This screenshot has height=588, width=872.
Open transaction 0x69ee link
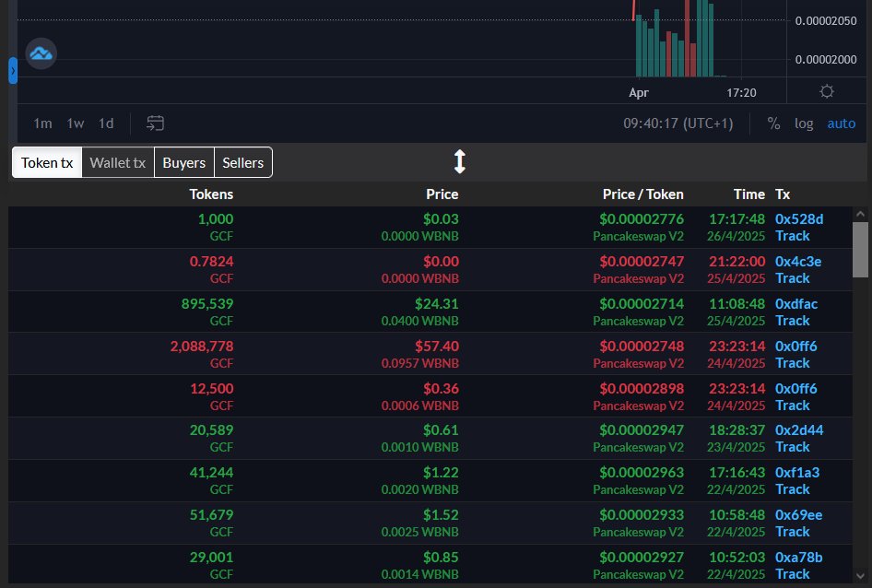[x=798, y=514]
